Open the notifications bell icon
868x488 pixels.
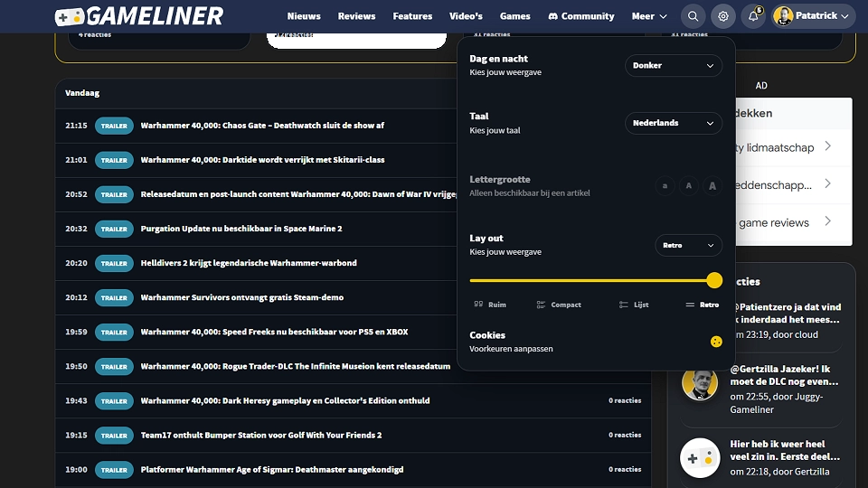753,16
